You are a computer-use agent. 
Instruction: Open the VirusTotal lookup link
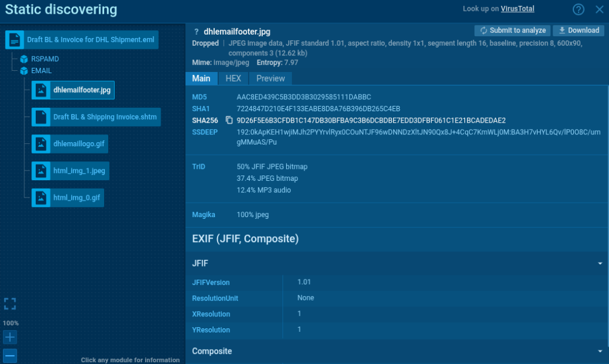pos(517,9)
